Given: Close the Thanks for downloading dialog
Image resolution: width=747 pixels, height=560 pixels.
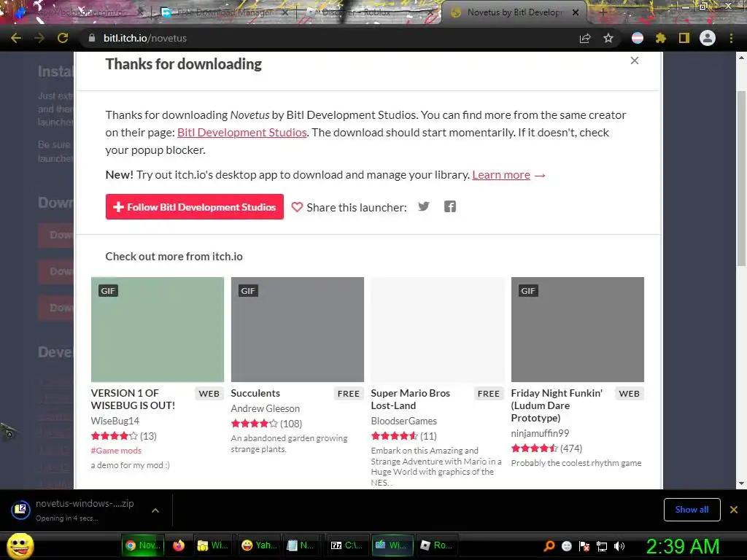Looking at the screenshot, I should point(635,61).
